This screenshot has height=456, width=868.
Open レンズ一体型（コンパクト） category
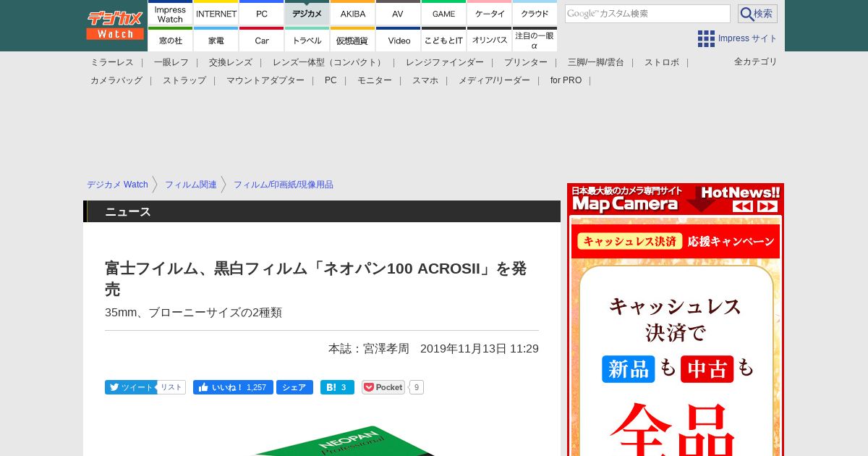pos(329,62)
